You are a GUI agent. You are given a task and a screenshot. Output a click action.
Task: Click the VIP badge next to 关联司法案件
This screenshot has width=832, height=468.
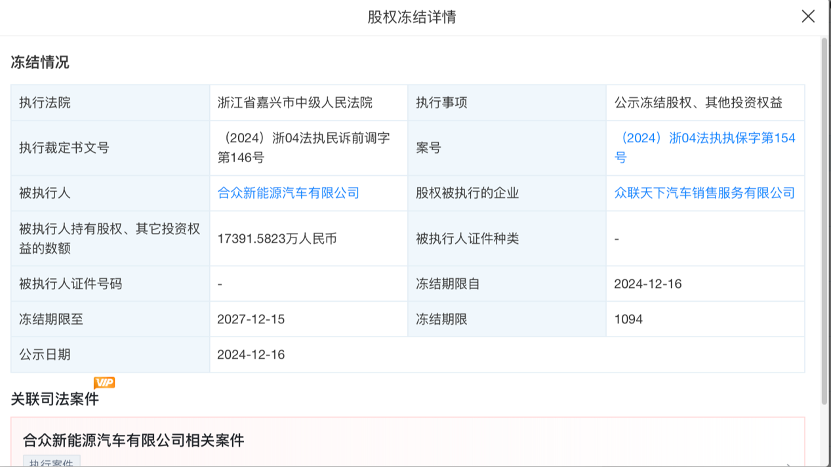105,383
